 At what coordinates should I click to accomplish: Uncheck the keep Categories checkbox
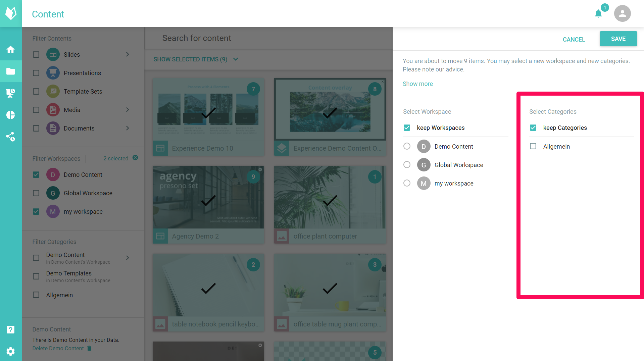[x=533, y=127]
